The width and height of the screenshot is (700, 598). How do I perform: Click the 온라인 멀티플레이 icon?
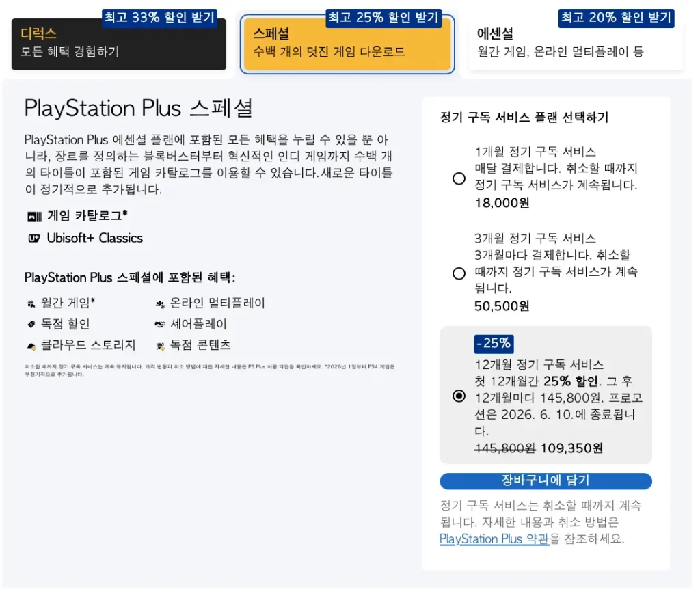click(x=160, y=304)
